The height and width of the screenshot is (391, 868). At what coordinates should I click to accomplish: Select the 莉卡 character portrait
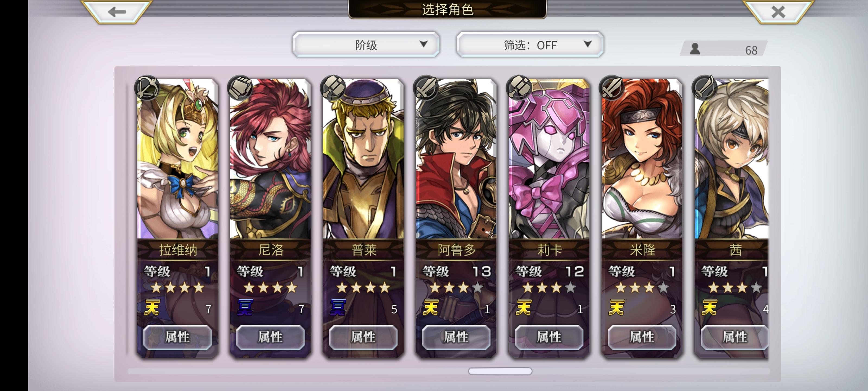(549, 159)
